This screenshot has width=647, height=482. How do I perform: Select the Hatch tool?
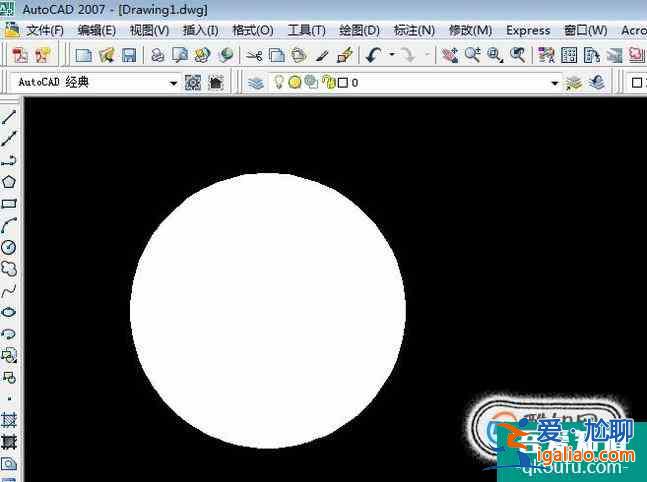9,420
